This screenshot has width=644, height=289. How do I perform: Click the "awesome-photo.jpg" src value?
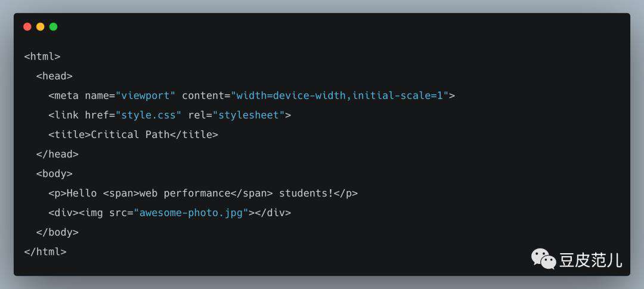[191, 213]
